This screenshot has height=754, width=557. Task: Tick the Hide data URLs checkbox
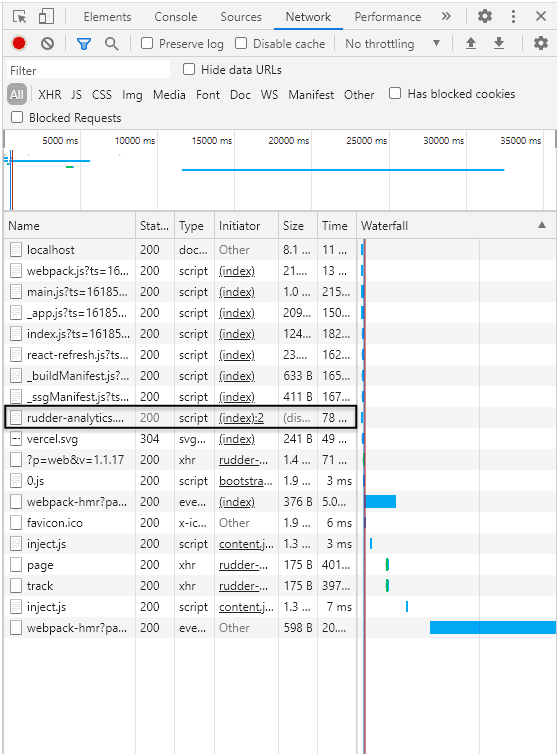pos(189,69)
